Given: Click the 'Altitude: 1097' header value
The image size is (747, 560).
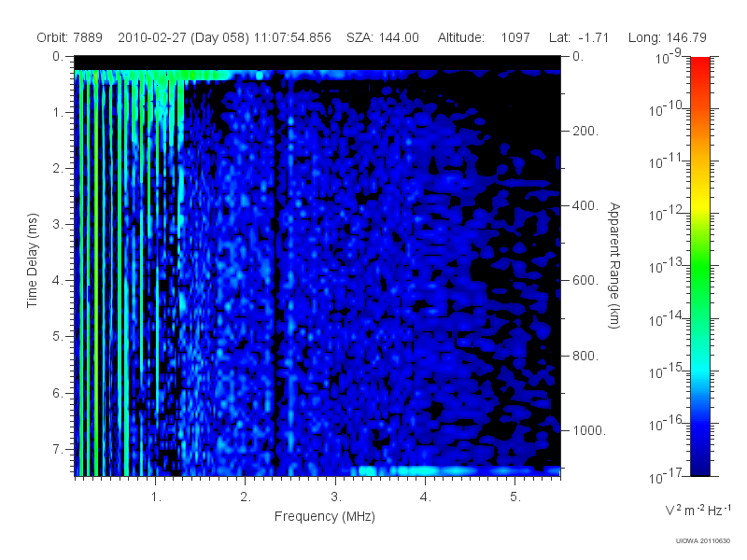Looking at the screenshot, I should 484,37.
